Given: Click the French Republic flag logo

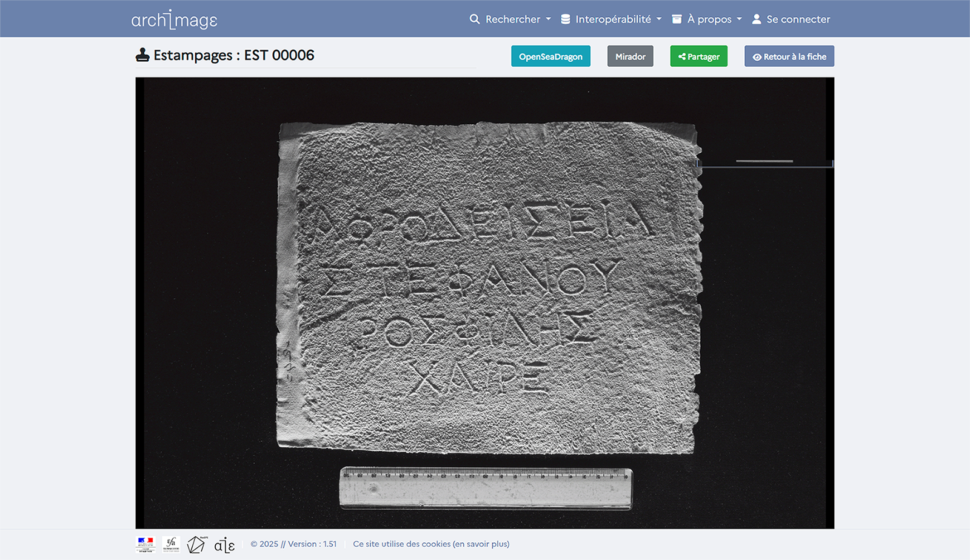Looking at the screenshot, I should pos(145,544).
